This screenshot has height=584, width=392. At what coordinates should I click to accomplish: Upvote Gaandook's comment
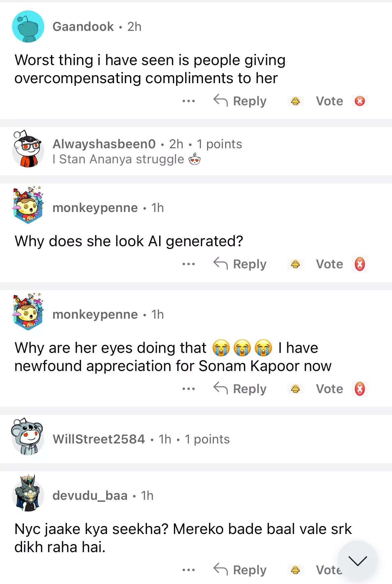point(295,101)
